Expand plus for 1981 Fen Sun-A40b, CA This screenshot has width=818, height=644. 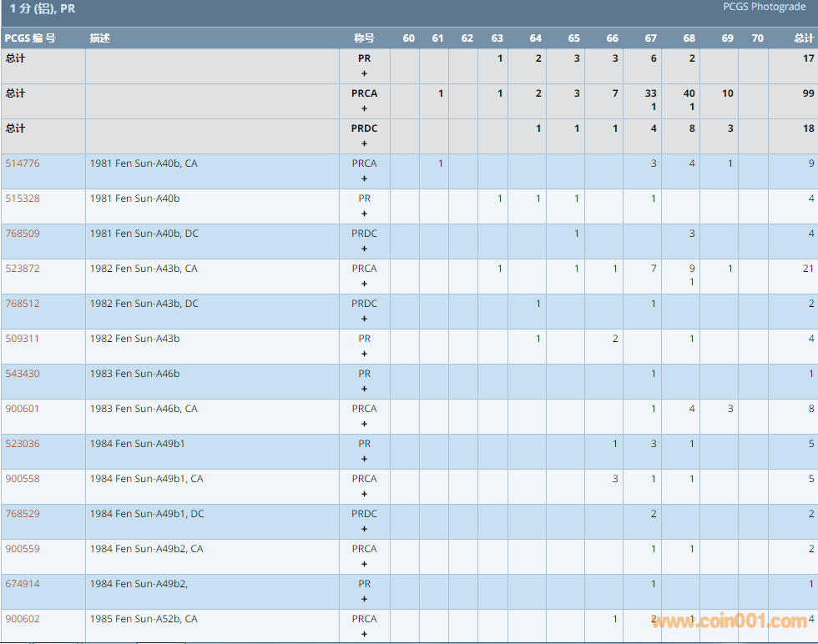point(364,179)
